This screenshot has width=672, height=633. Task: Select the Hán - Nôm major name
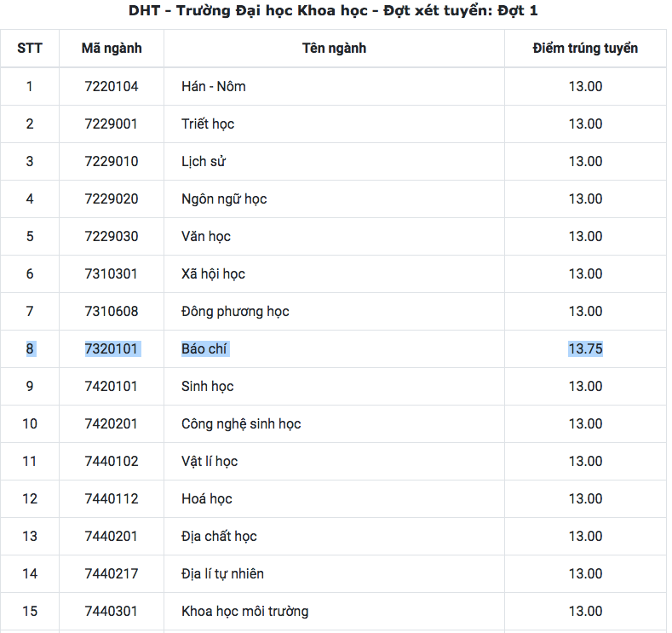coord(214,86)
